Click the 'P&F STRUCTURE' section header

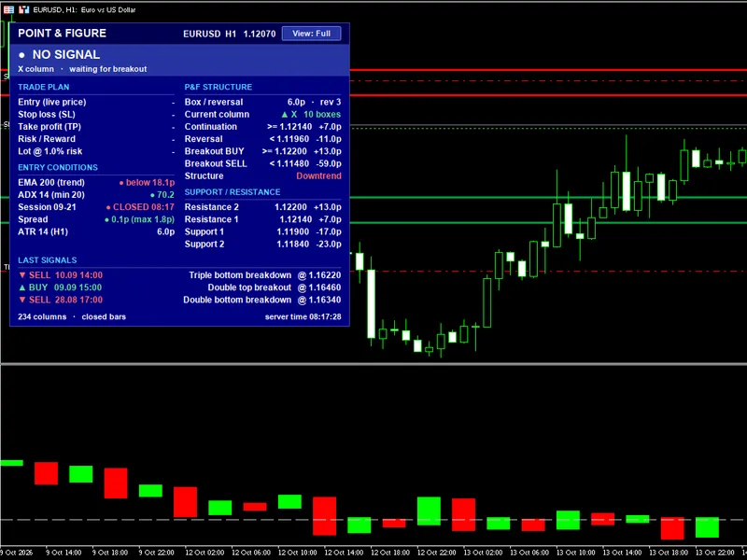tap(218, 87)
